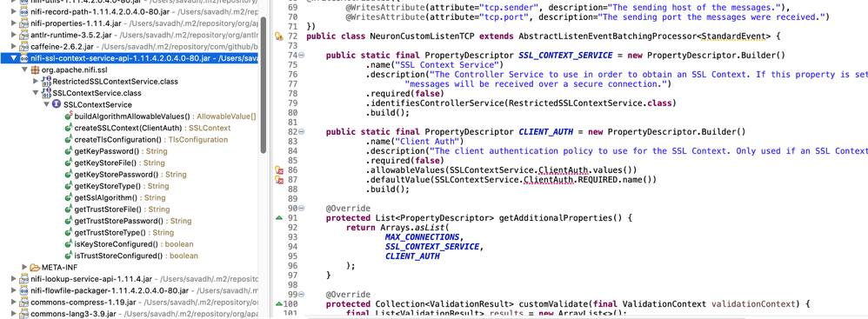Viewport: 868px width, 319px height.
Task: Click RestrictedSSLContextService class file icon
Action: point(45,82)
